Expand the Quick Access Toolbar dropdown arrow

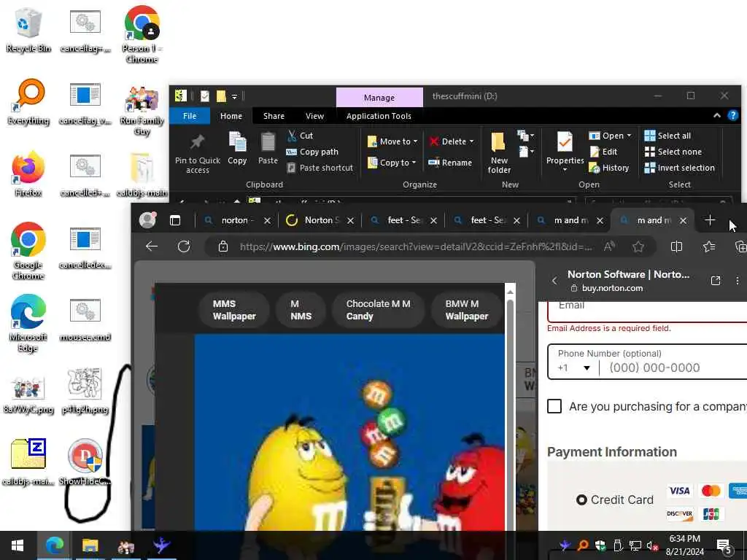pyautogui.click(x=234, y=97)
